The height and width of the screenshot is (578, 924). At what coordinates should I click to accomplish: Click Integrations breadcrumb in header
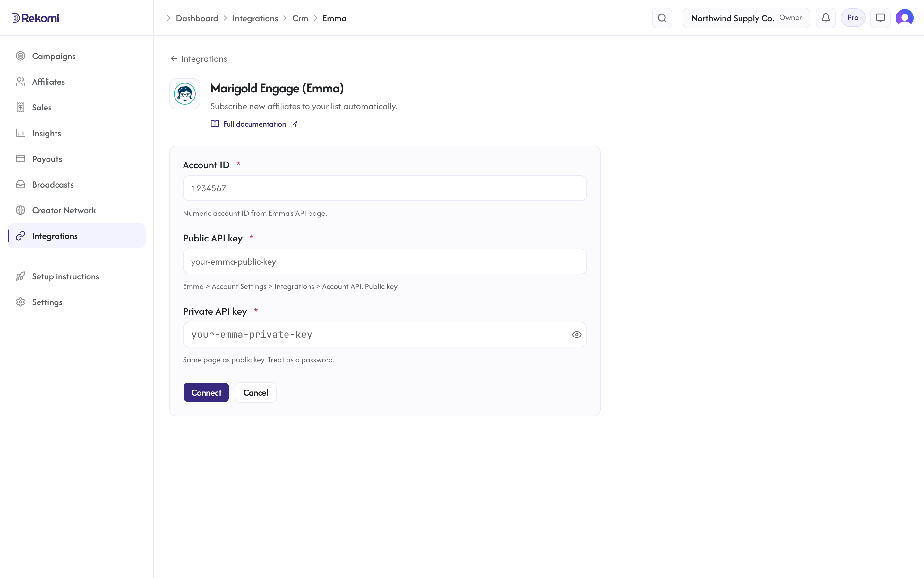coord(255,18)
